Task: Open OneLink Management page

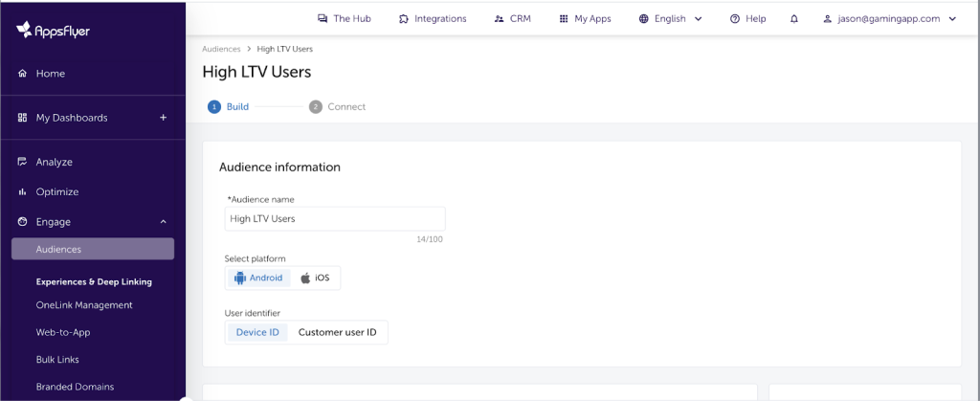Action: point(84,305)
